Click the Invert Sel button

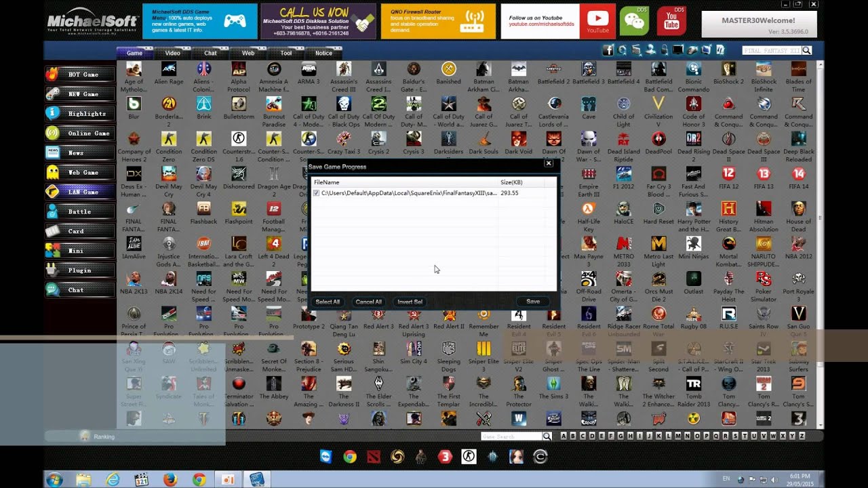pyautogui.click(x=410, y=302)
